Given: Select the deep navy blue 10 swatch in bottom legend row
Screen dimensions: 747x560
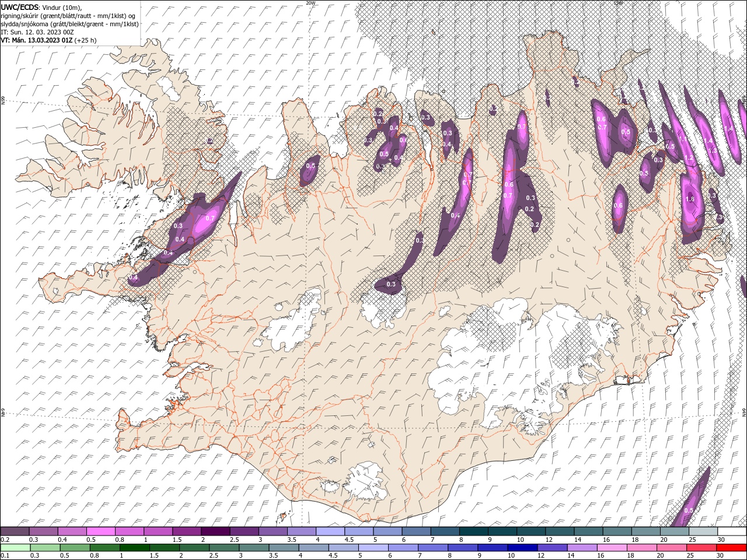Looking at the screenshot, I should (x=522, y=548).
